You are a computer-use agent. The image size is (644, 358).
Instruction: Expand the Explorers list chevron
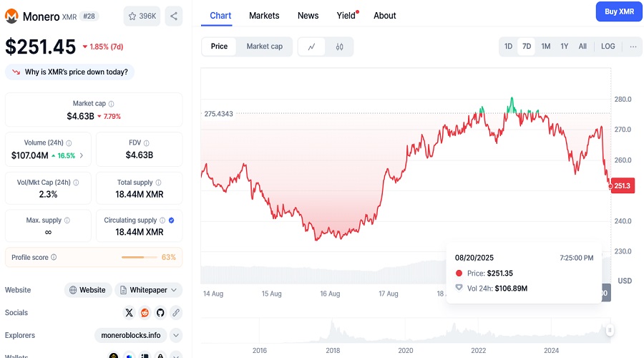[176, 335]
